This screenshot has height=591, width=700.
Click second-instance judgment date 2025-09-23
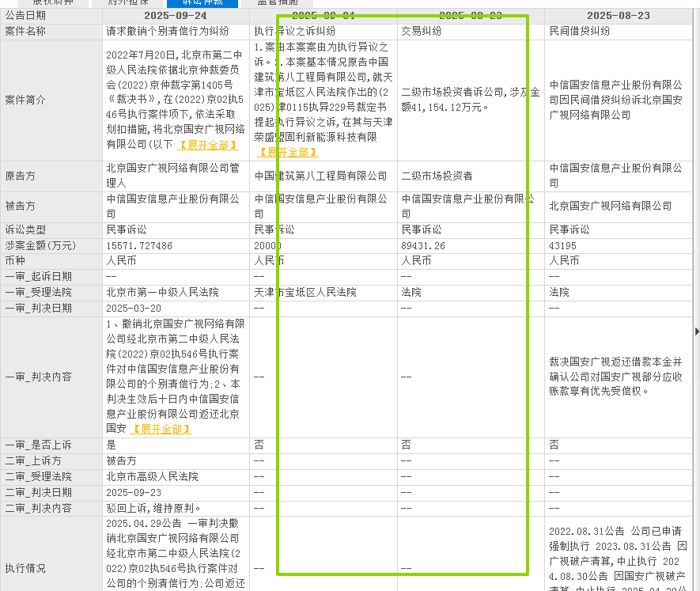coord(134,493)
